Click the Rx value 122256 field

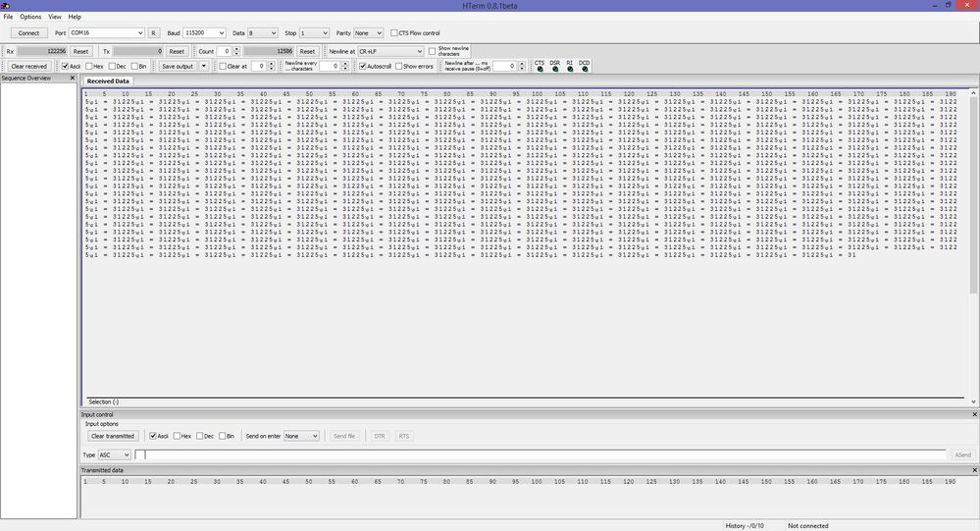(x=42, y=51)
